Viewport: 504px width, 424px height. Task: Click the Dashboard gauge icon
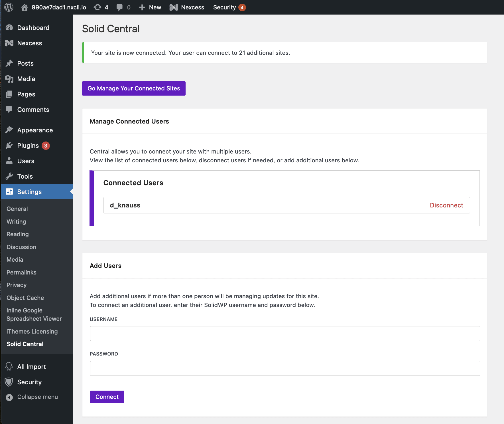pos(9,28)
